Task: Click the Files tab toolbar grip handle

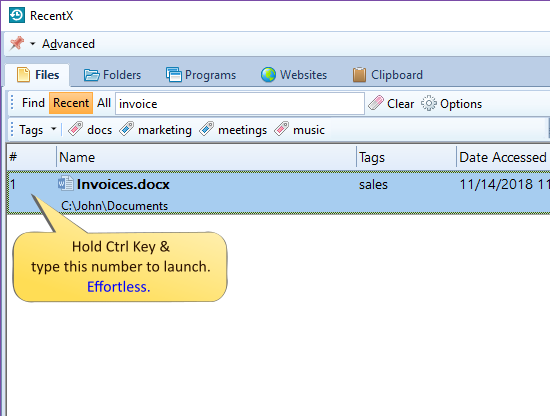Action: pyautogui.click(x=12, y=103)
